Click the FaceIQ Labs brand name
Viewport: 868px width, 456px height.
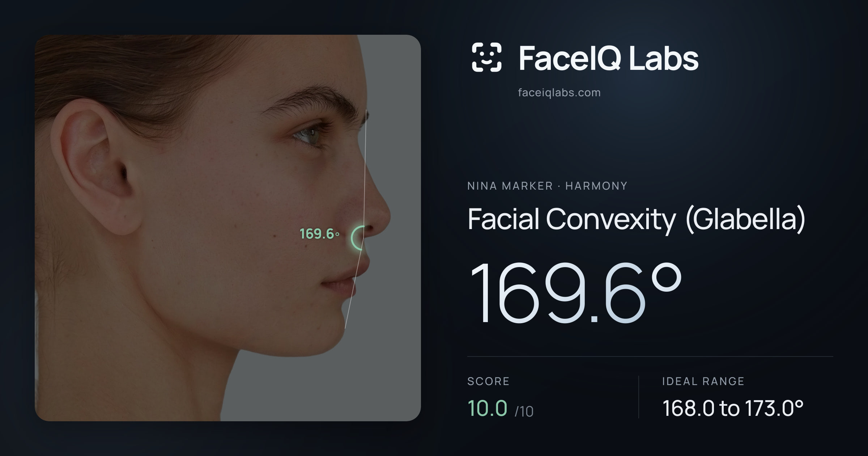pyautogui.click(x=608, y=58)
